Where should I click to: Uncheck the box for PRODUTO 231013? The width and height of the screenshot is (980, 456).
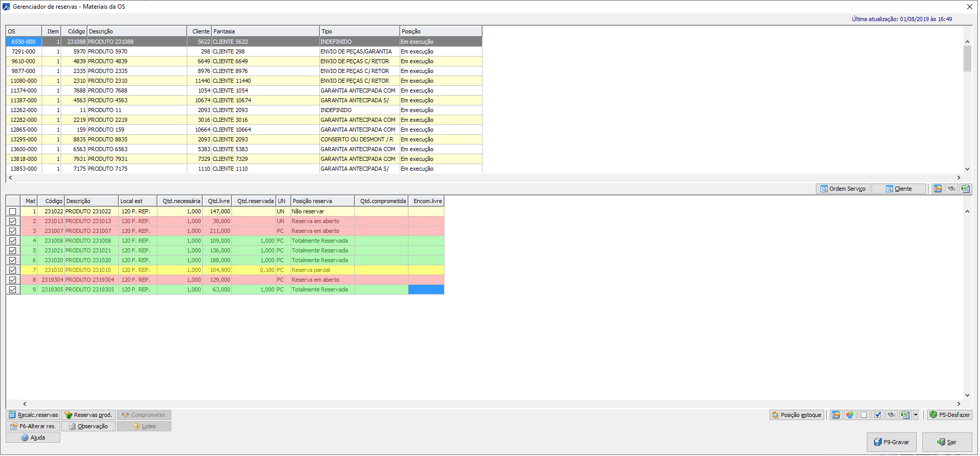coord(13,221)
